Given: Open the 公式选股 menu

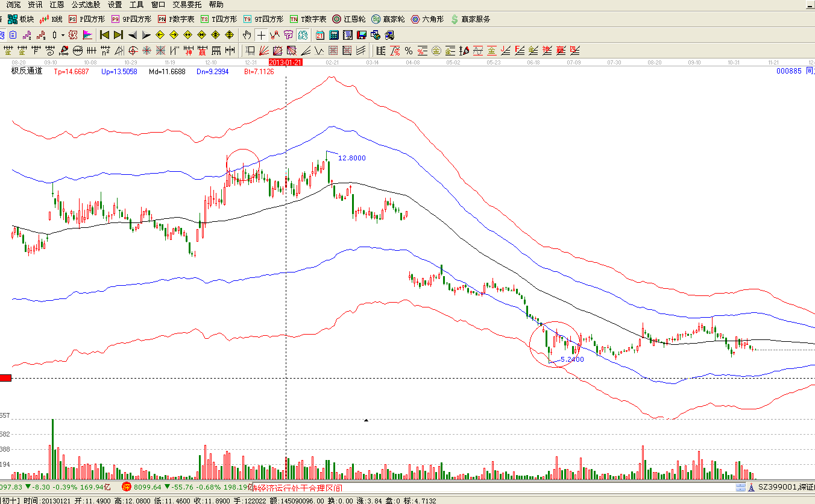Looking at the screenshot, I should tap(86, 4).
